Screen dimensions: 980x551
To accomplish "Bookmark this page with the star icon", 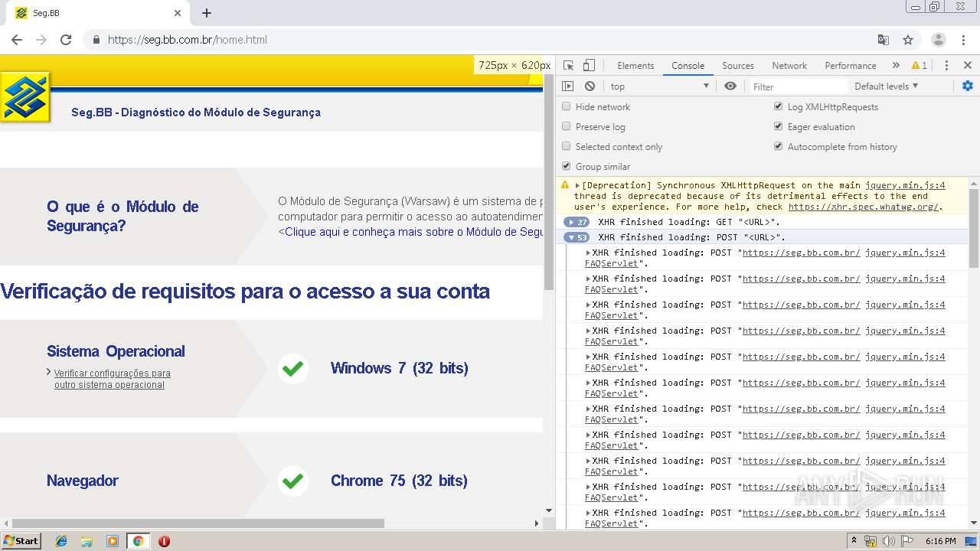I will click(908, 40).
